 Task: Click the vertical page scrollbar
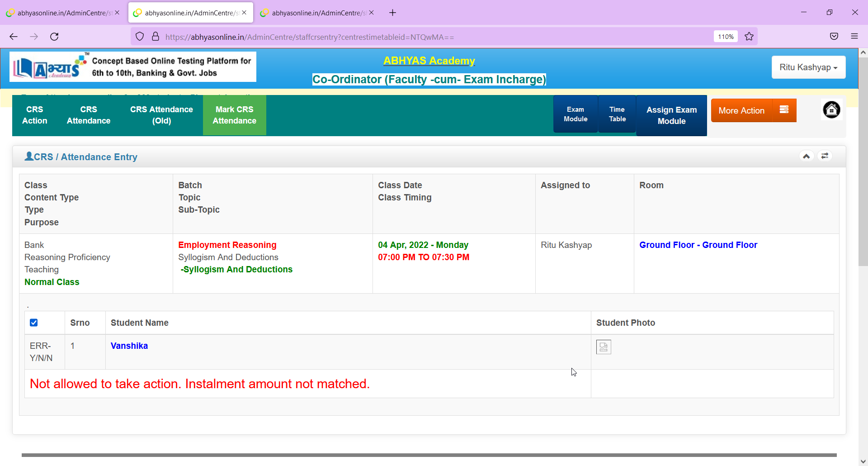(863, 181)
